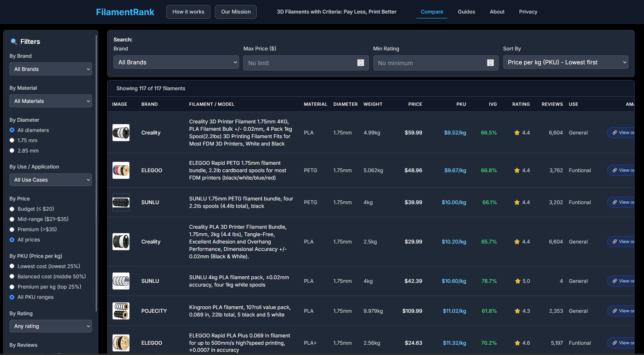Open the All Use Cases dropdown
This screenshot has height=355, width=644.
pyautogui.click(x=50, y=180)
